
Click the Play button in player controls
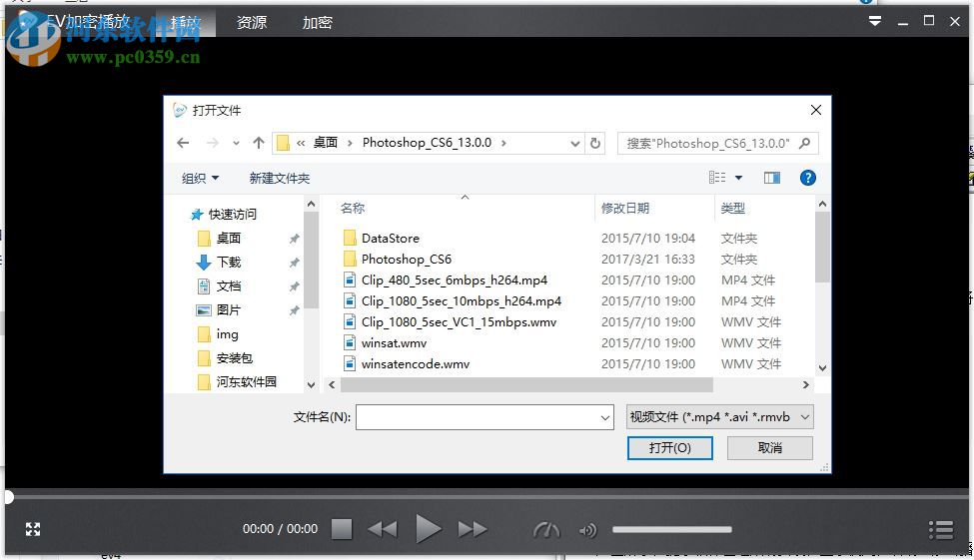(x=428, y=530)
